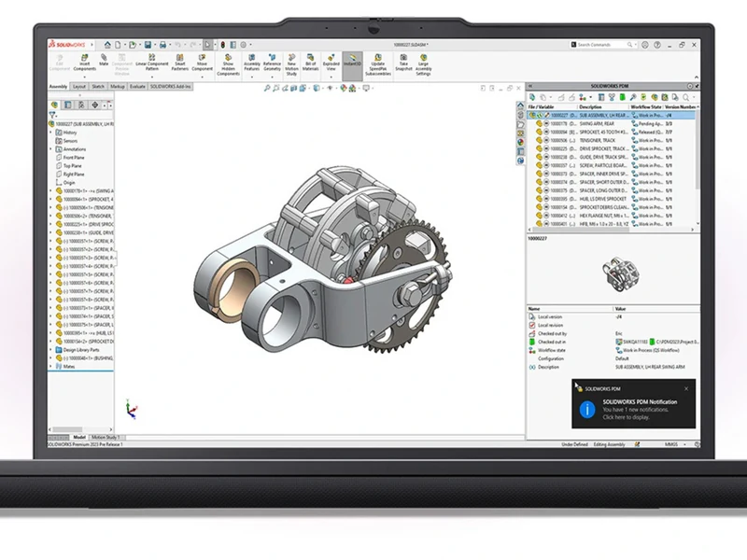747x560 pixels.
Task: Switch to the Sketch tab
Action: [98, 87]
